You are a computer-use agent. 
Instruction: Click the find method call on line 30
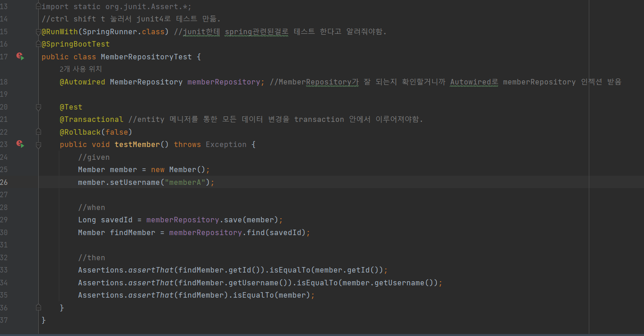(x=256, y=232)
